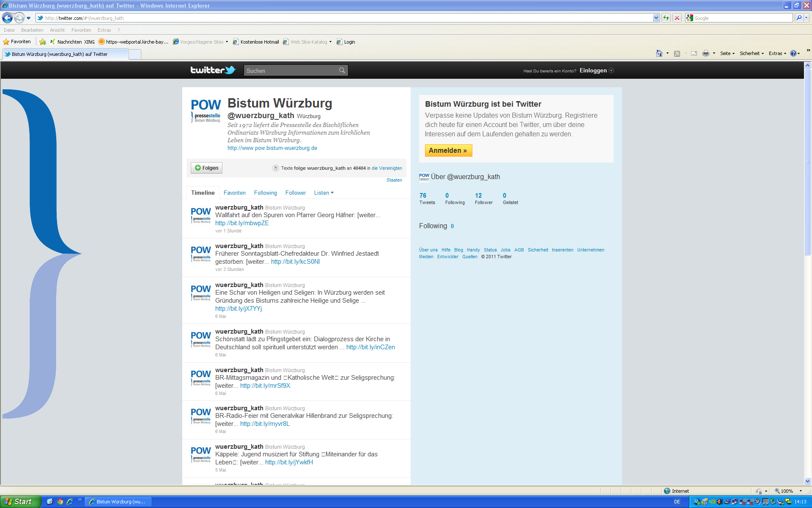Screen dimensions: 812x508
Task: Refresh the page using the reload icon
Action: (666, 18)
